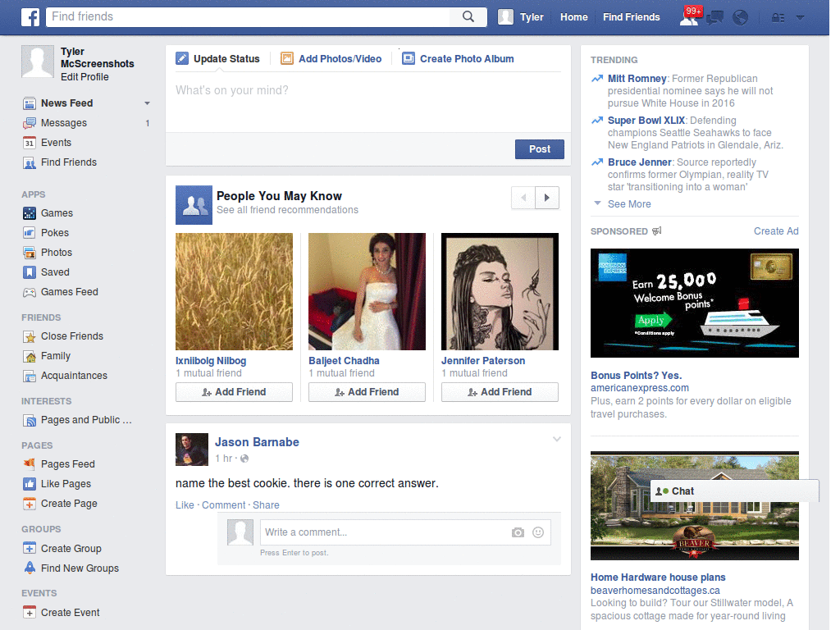The width and height of the screenshot is (840, 630).
Task: Open the privacy shortcuts lock icon
Action: coord(775,17)
